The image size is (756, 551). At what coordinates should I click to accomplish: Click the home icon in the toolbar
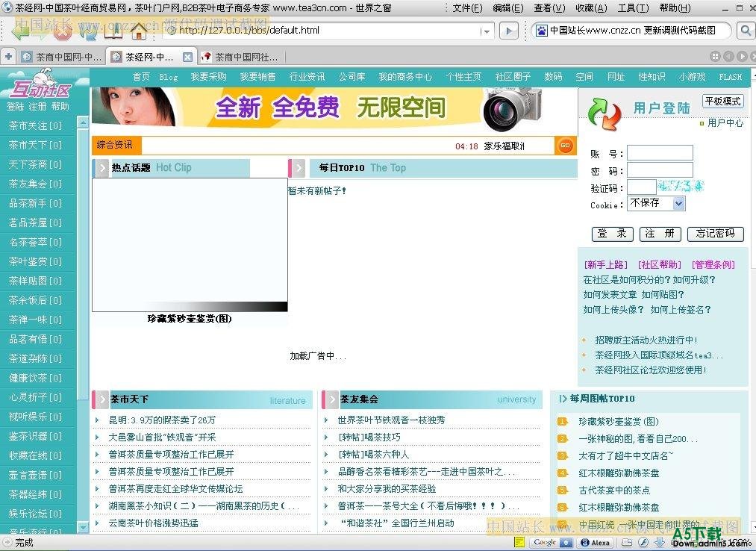point(139,31)
